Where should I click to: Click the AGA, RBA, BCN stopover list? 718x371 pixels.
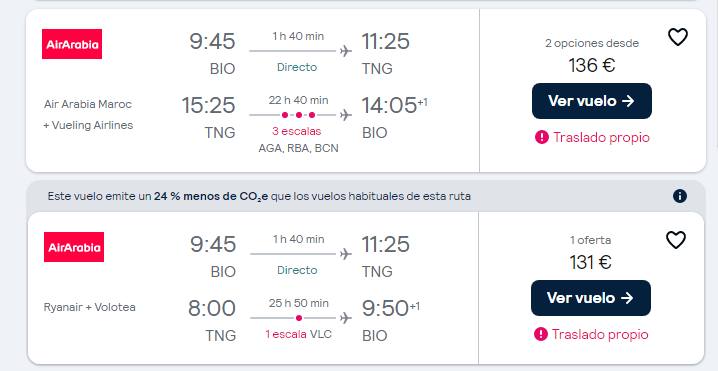[x=298, y=148]
